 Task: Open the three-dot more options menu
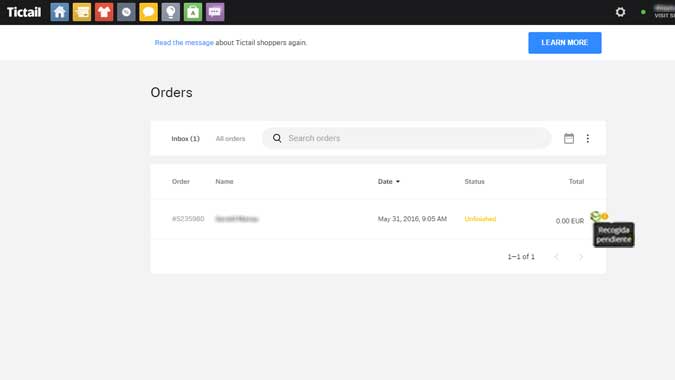click(588, 138)
